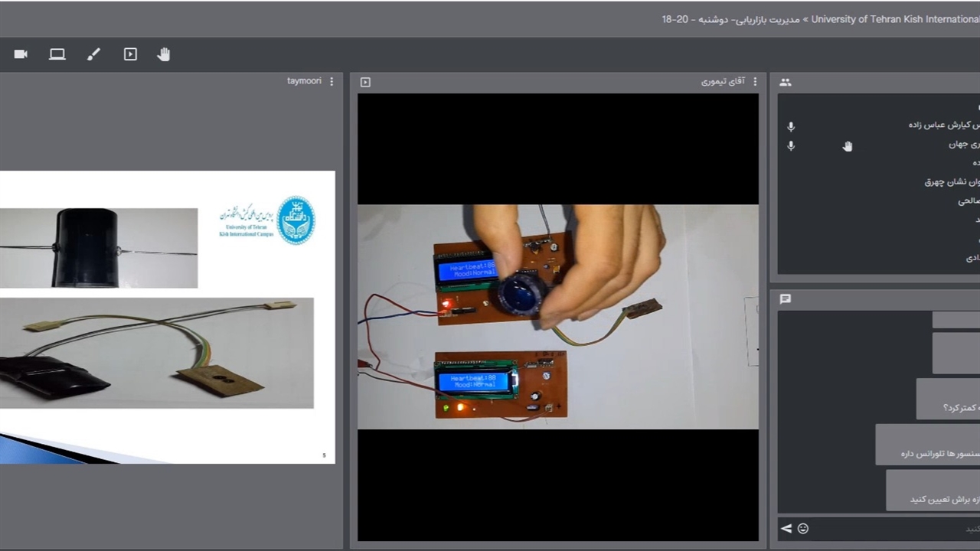Open the media playback toolbar icon
This screenshot has width=980, height=551.
(130, 54)
